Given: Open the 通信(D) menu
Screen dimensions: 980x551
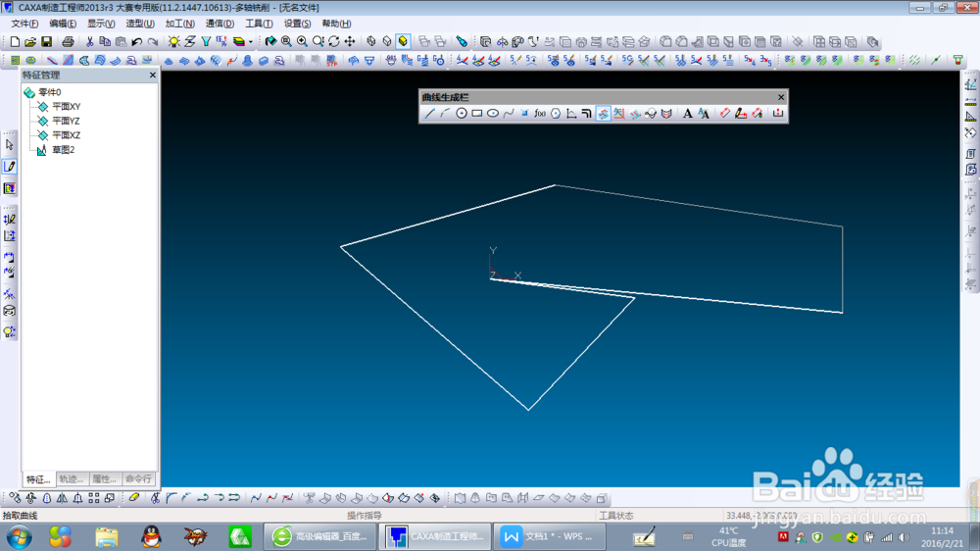Looking at the screenshot, I should tap(220, 24).
